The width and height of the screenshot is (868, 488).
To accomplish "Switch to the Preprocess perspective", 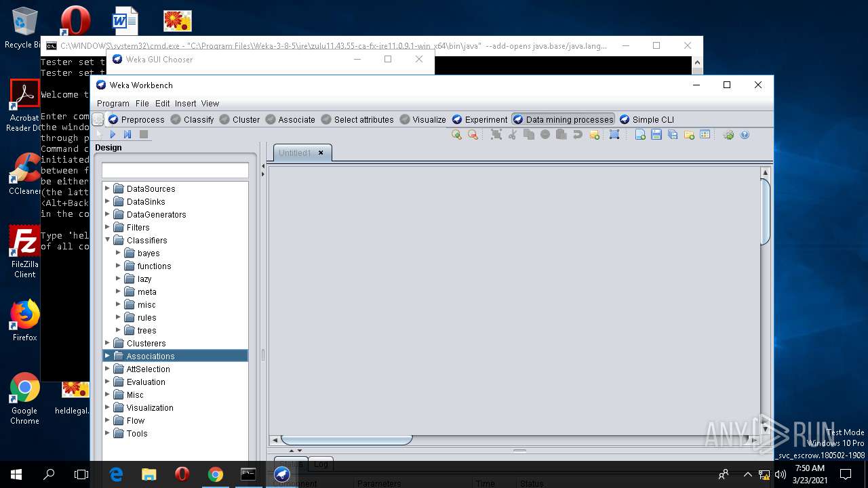I will (136, 119).
